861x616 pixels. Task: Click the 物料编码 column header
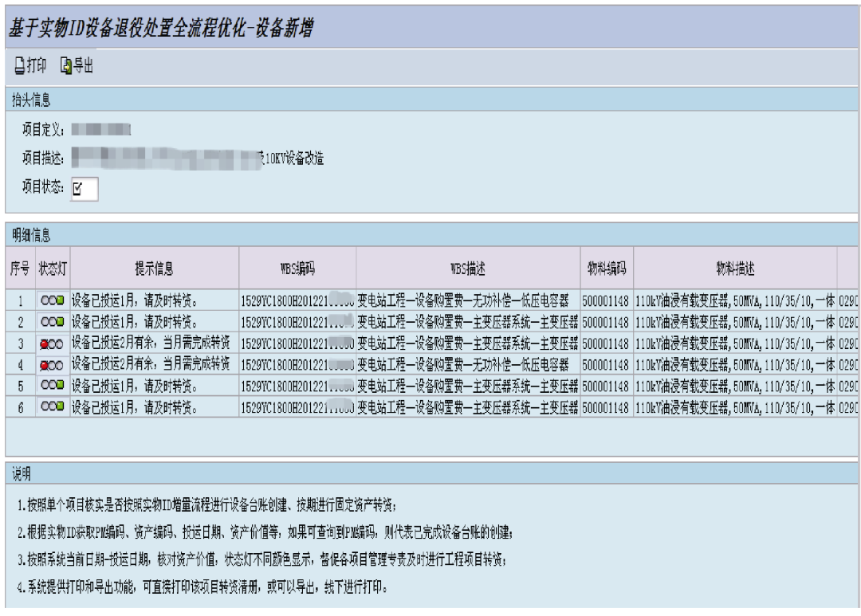click(x=607, y=268)
